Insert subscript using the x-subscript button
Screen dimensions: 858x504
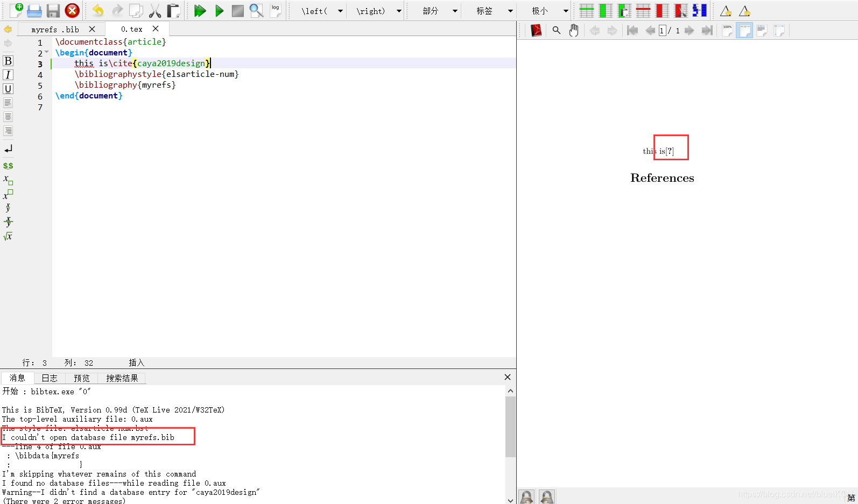pos(8,180)
